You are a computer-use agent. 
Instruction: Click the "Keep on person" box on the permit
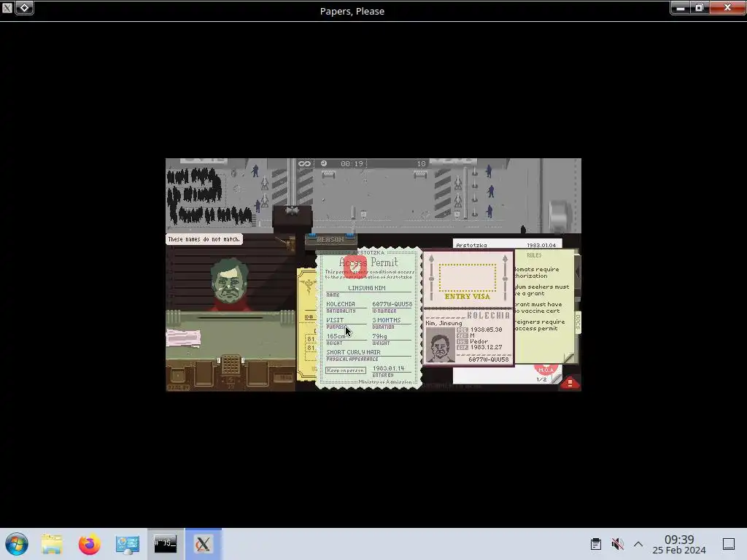tap(346, 370)
